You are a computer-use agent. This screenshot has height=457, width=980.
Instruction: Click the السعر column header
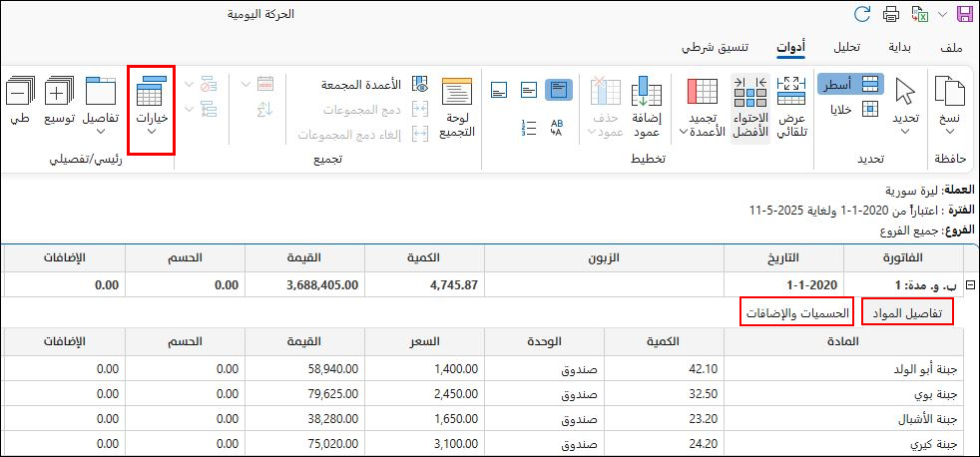(425, 342)
